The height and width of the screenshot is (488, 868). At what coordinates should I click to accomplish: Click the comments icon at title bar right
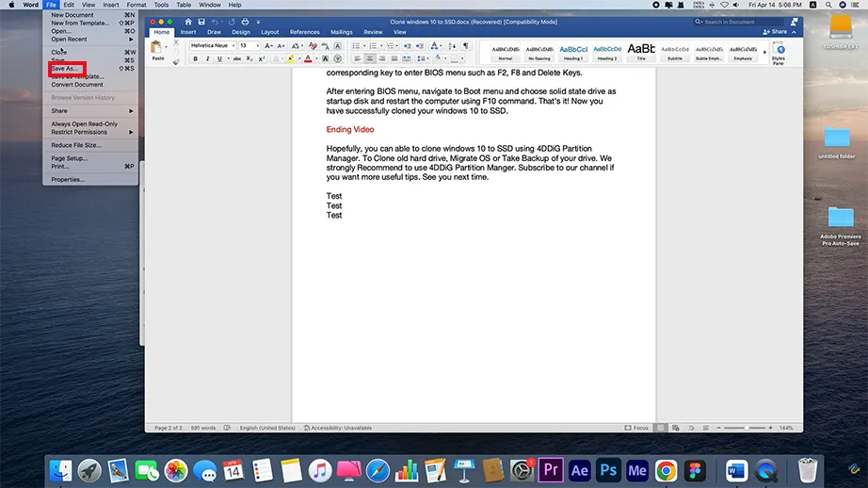coord(794,22)
